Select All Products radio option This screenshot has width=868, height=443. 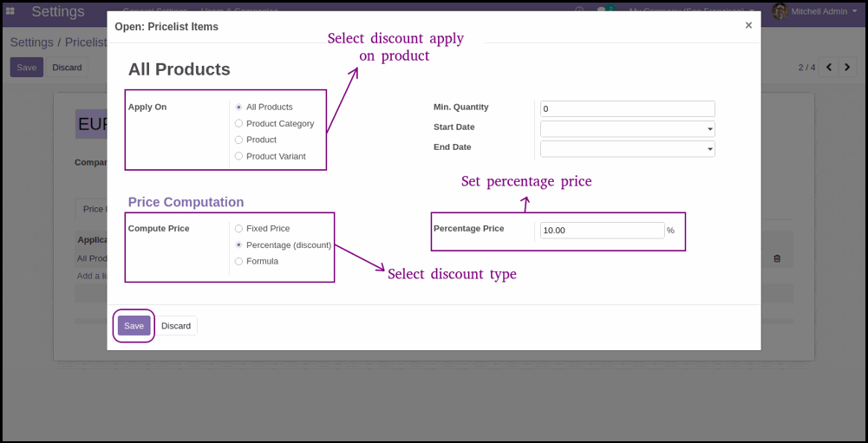click(238, 107)
